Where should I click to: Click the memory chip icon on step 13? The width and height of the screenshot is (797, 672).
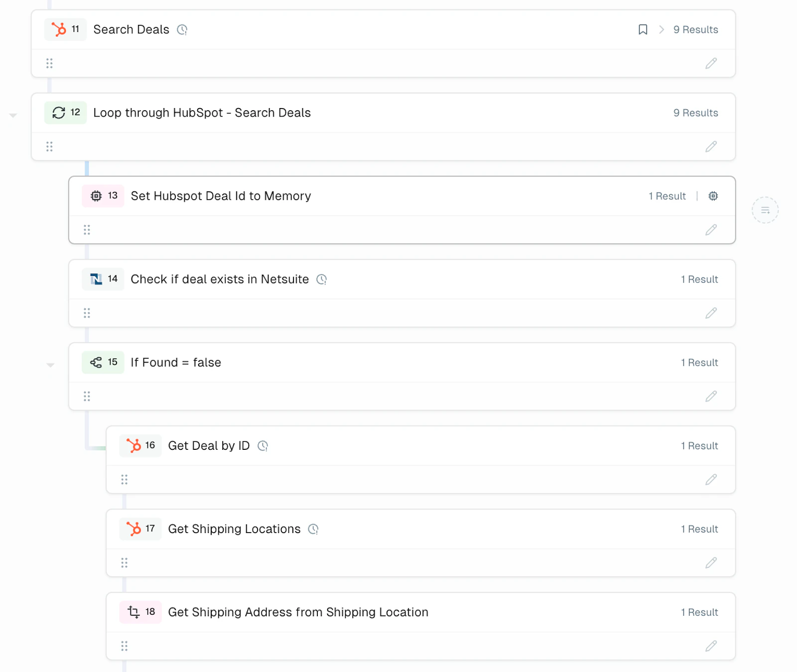click(96, 196)
